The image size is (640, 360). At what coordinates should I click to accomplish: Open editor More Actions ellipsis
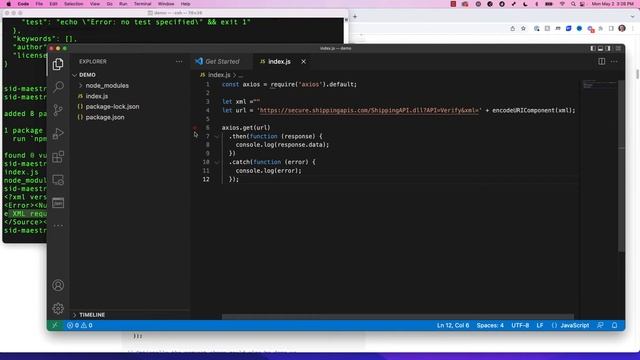[x=614, y=61]
